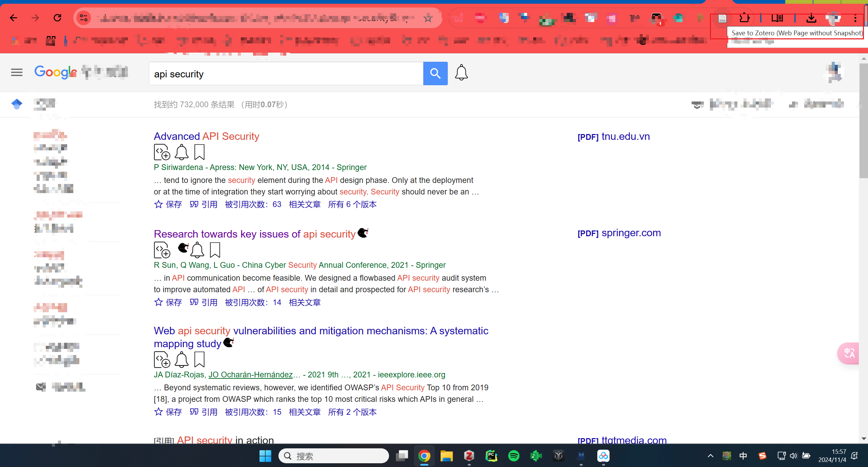Viewport: 868px width, 467px height.
Task: Toggle bookmark icon under Advanced API Security
Action: coord(199,152)
